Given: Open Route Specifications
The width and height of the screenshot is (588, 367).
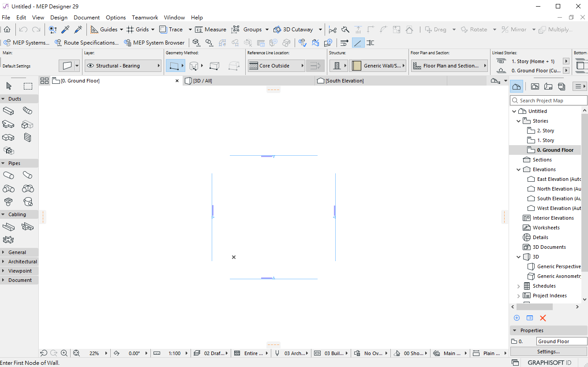Looking at the screenshot, I should click(x=86, y=43).
